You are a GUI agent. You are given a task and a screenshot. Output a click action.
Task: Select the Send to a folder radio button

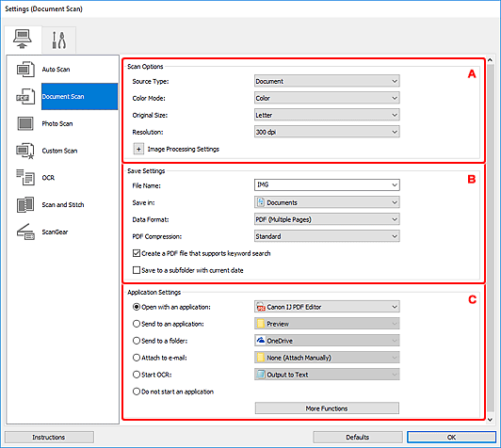[137, 341]
